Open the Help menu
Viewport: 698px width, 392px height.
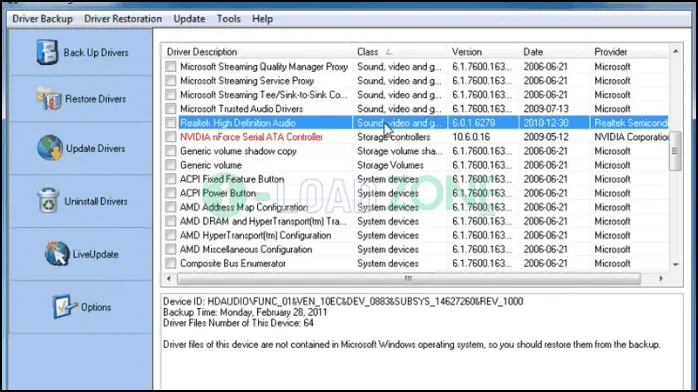(x=262, y=19)
